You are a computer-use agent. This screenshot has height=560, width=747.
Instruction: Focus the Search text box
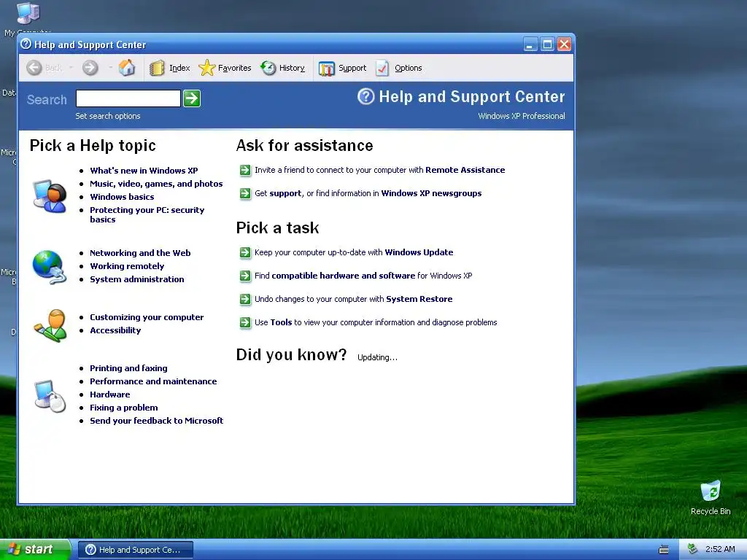(x=128, y=98)
